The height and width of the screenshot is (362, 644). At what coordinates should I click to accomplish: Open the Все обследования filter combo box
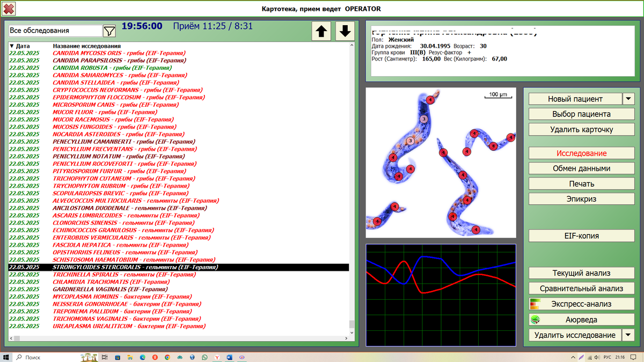55,31
